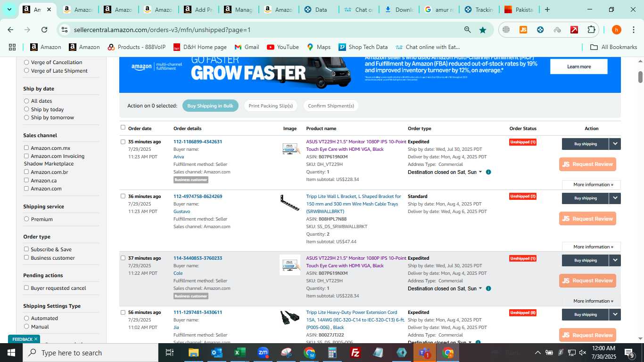This screenshot has height=362, width=644.
Task: Click 'Print Packing Slip(s)' button
Action: click(271, 106)
